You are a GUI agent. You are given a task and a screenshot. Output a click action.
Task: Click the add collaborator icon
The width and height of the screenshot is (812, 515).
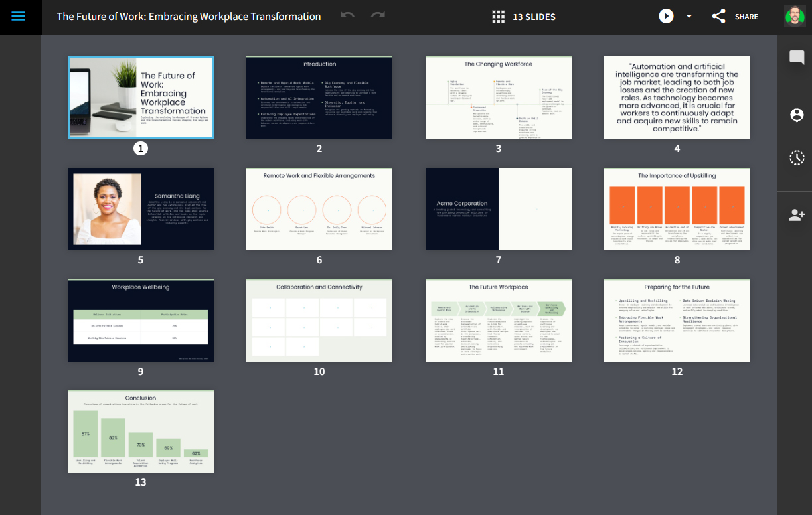pos(797,214)
